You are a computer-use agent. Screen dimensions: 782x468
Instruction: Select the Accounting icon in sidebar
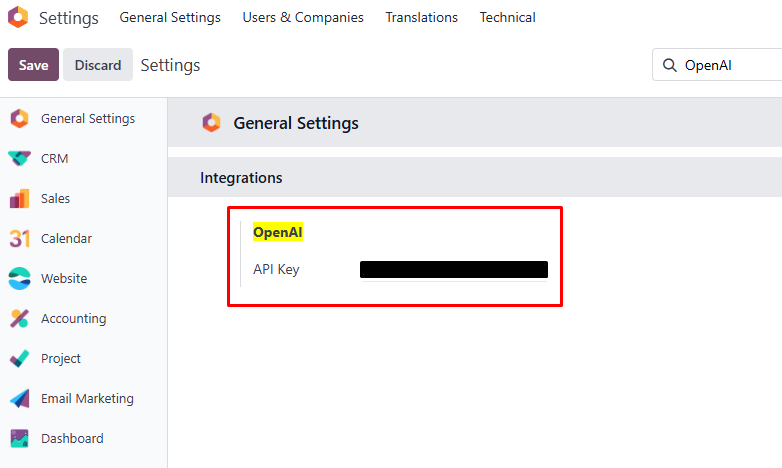tap(19, 319)
